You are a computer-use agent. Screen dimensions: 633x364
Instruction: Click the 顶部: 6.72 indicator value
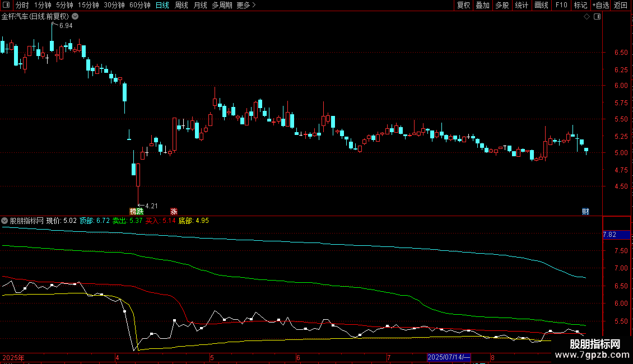(x=95, y=221)
